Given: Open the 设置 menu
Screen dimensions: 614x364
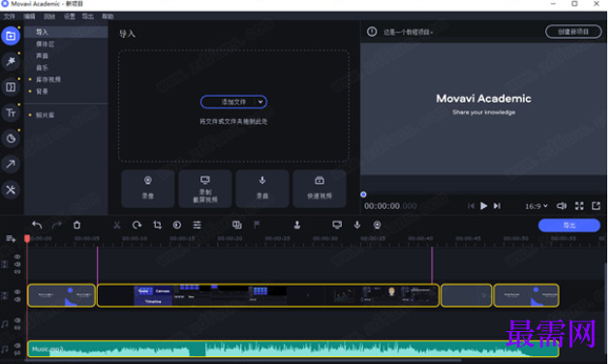Looking at the screenshot, I should [70, 16].
